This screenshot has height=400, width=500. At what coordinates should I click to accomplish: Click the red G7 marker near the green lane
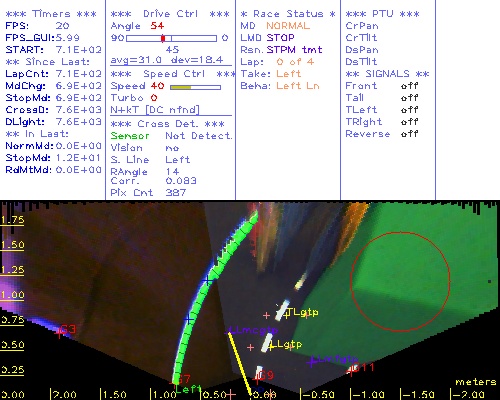[x=183, y=379]
